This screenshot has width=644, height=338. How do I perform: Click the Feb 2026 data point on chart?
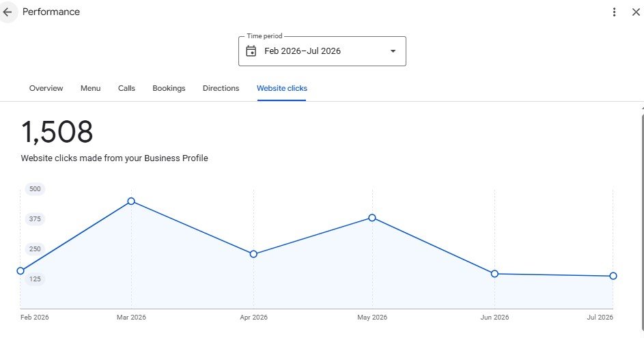pos(20,270)
